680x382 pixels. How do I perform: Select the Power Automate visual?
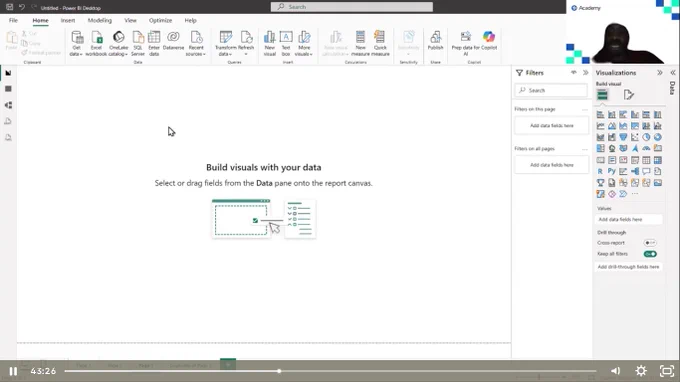pos(623,194)
